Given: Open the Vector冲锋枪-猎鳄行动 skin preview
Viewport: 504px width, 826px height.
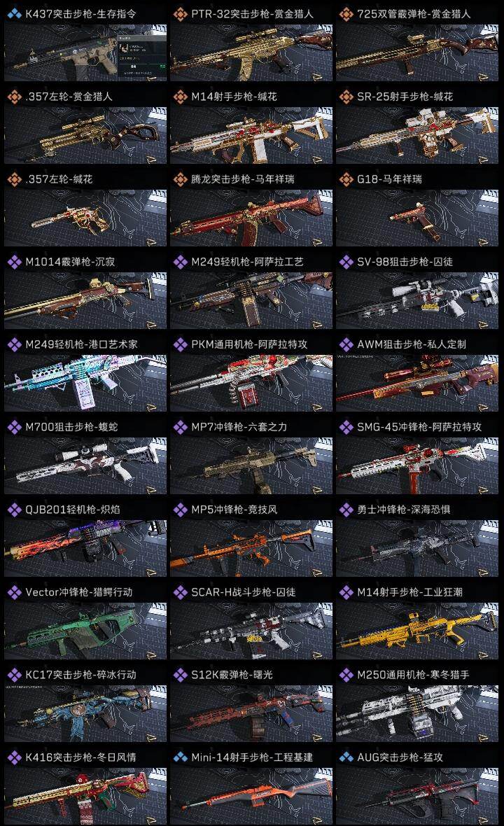Looking at the screenshot, I should [x=85, y=631].
